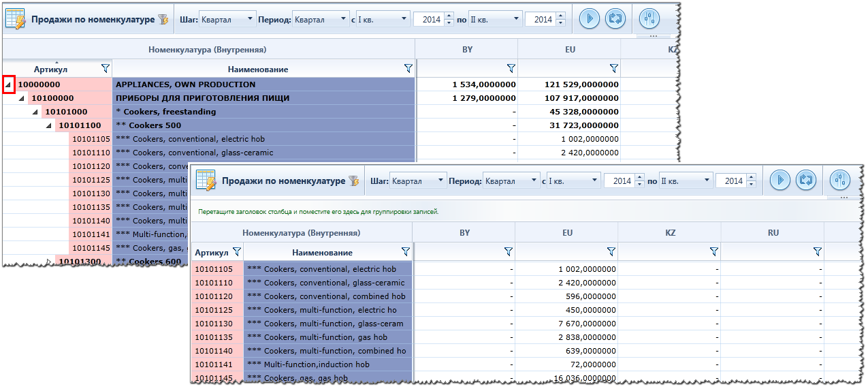Viewport: 868px width, 389px height.
Task: Refresh data in the back window toolbar
Action: click(x=615, y=19)
